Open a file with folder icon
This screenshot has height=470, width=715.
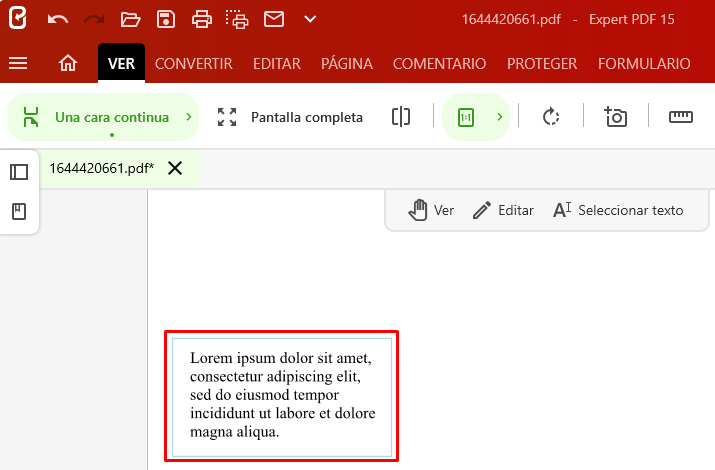click(130, 20)
